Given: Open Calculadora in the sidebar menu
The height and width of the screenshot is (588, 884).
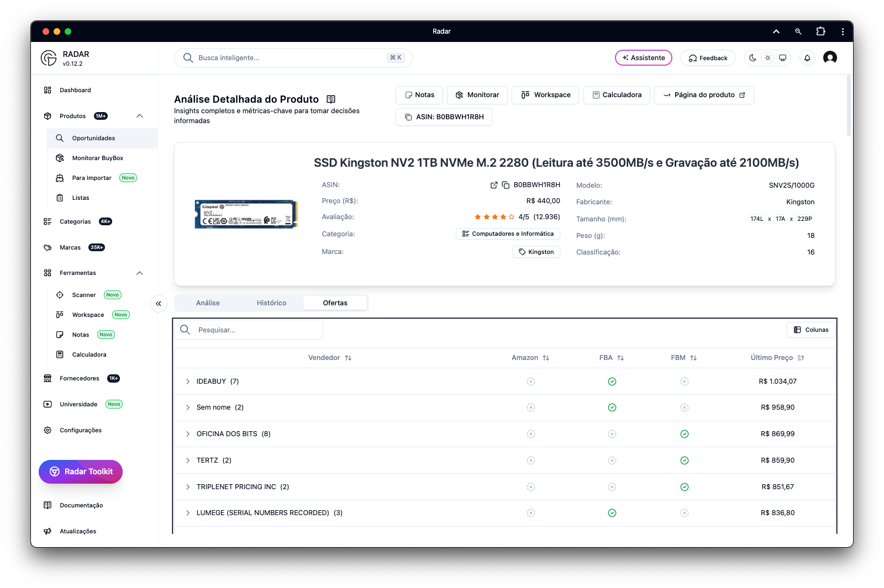Looking at the screenshot, I should [89, 354].
